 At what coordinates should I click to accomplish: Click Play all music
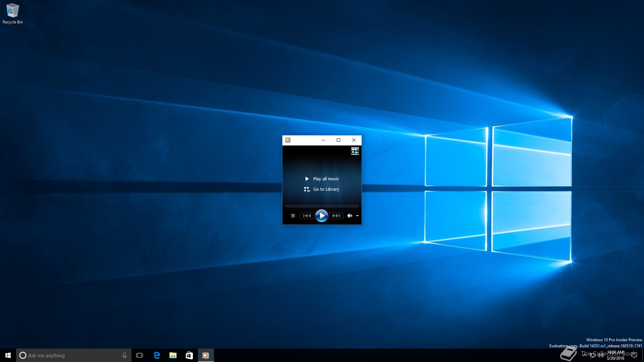tap(326, 179)
